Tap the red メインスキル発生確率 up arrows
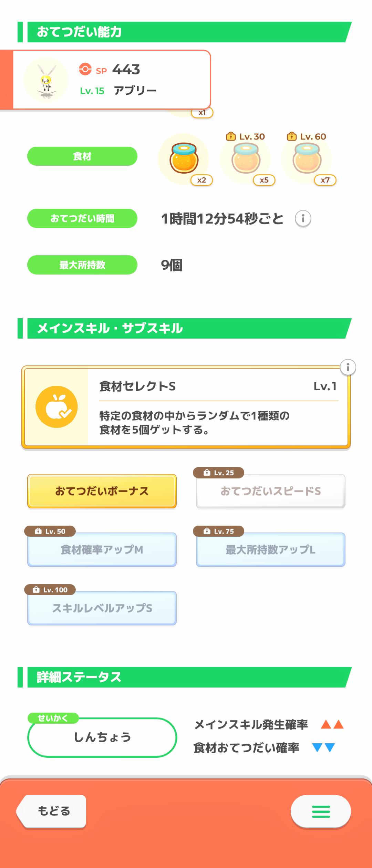Image resolution: width=372 pixels, height=868 pixels. coord(332,724)
